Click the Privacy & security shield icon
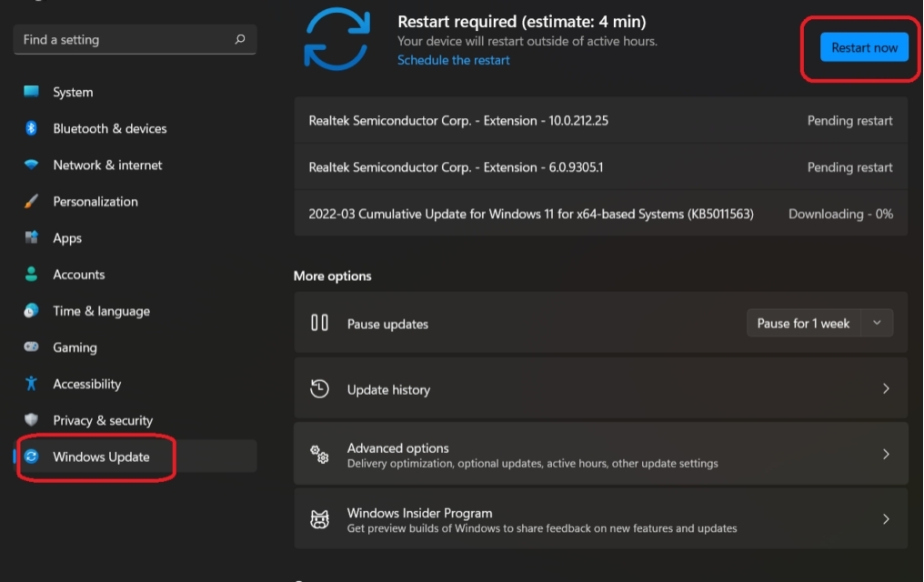 coord(32,420)
